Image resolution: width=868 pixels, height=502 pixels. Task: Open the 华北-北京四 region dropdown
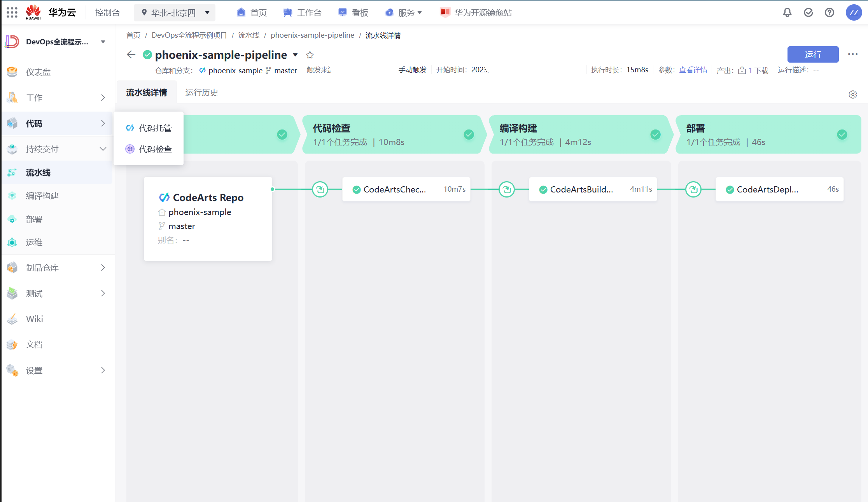coord(175,13)
